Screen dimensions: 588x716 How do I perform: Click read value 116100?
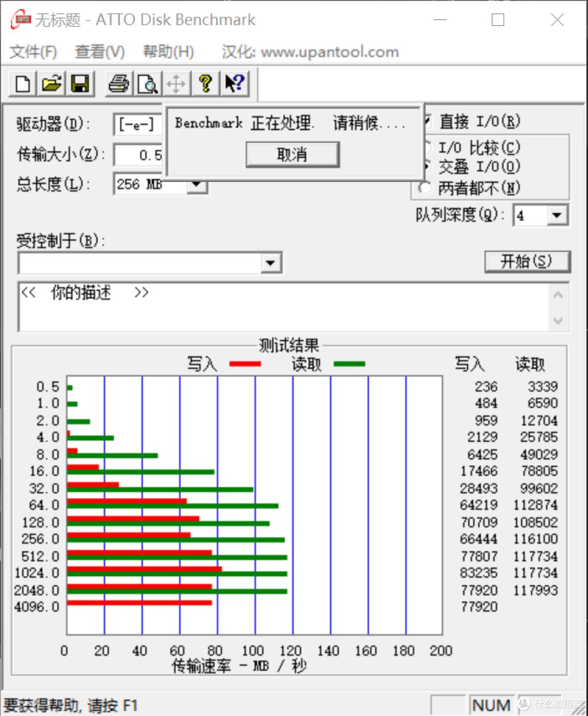point(535,539)
